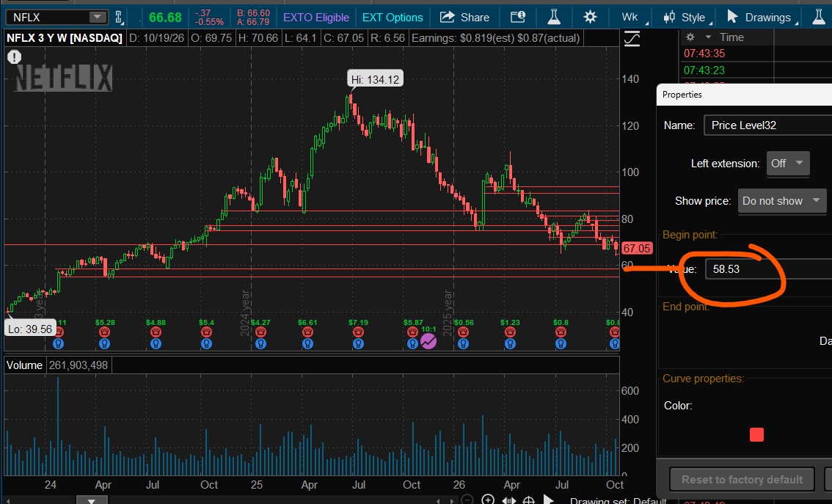Open the Show price dropdown
The width and height of the screenshot is (832, 504).
coord(782,201)
